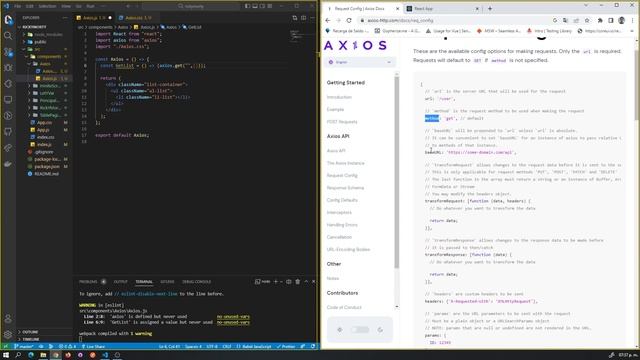
Task: Open Run and Debug view in activity bar
Action: pos(8,68)
